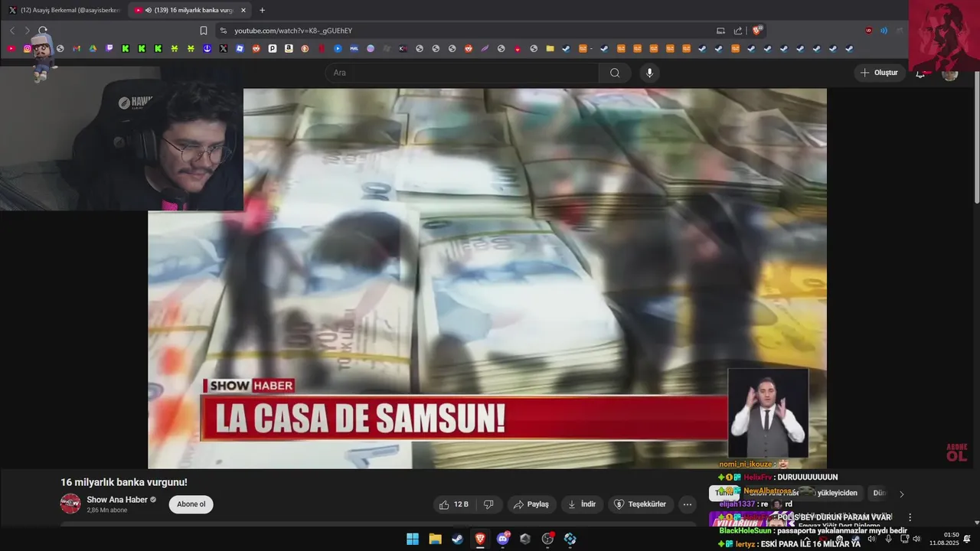This screenshot has height=551, width=980.
Task: Open more actions three-dot menu
Action: pos(688,504)
